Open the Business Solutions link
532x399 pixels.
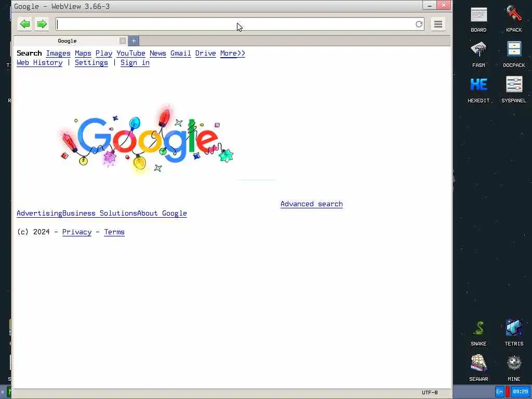click(x=100, y=214)
